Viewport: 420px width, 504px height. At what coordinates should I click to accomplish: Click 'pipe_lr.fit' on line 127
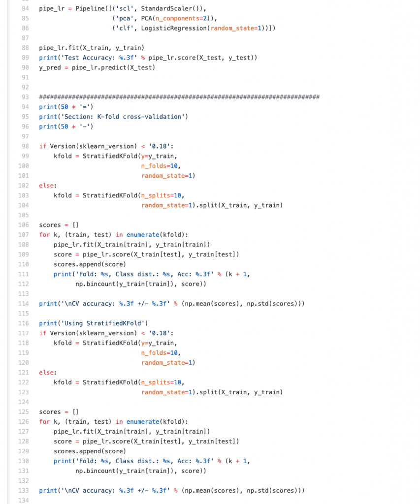click(x=74, y=432)
